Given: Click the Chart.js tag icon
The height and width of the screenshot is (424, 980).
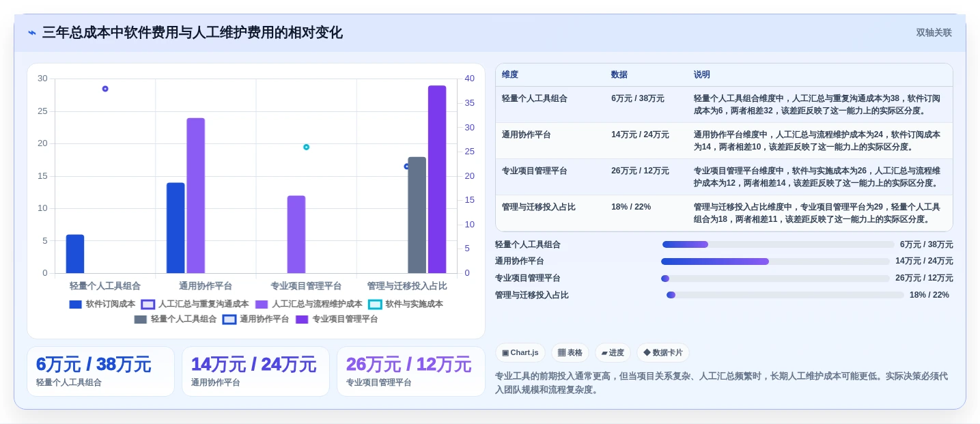Looking at the screenshot, I should 505,353.
